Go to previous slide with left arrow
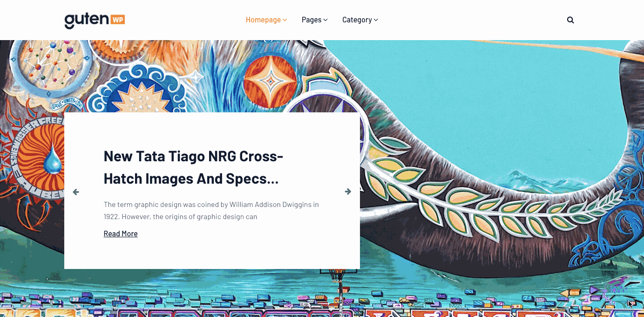The width and height of the screenshot is (644, 317). [x=76, y=192]
